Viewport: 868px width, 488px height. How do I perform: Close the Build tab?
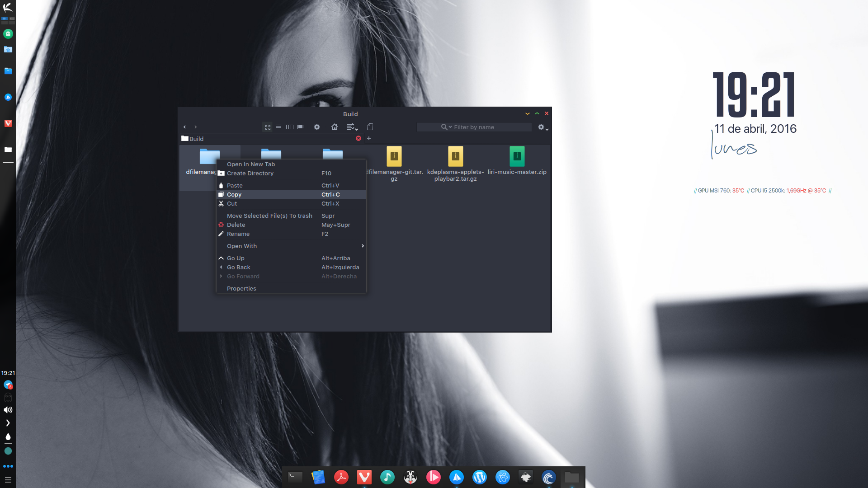pos(359,138)
